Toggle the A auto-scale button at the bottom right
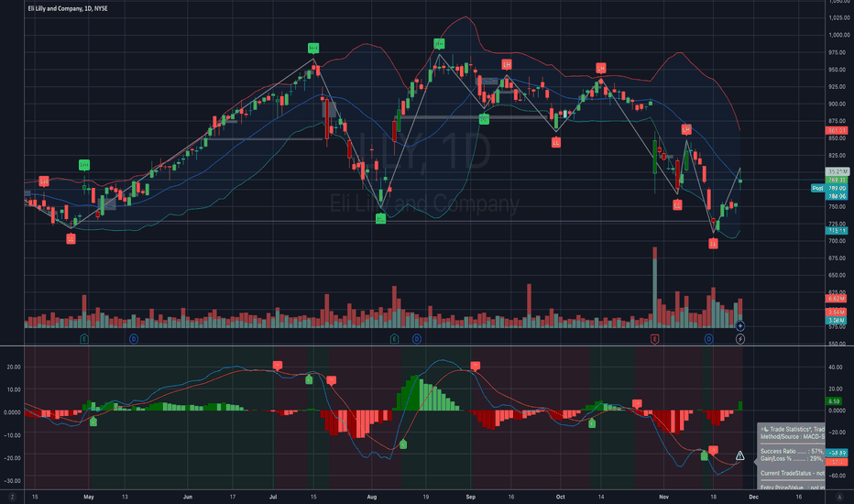 click(839, 497)
